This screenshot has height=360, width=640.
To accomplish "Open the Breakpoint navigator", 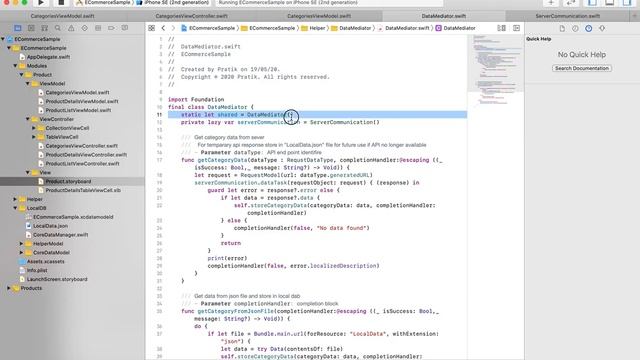I will 111,28.
